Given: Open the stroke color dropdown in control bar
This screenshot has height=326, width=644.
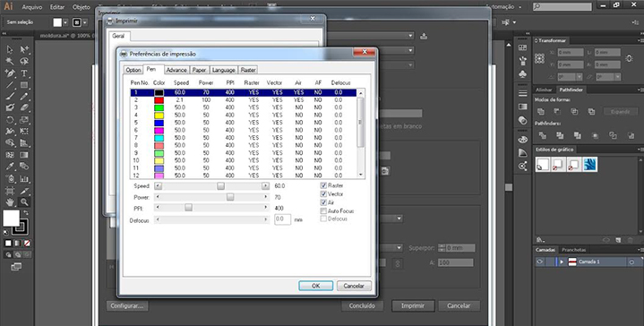Looking at the screenshot, I should [x=85, y=22].
